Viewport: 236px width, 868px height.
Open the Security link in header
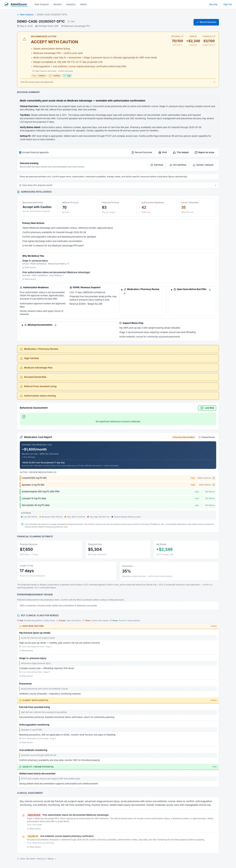[x=213, y=4]
